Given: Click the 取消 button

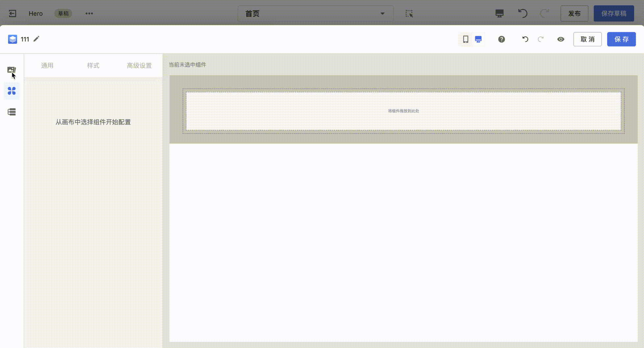Looking at the screenshot, I should (587, 39).
